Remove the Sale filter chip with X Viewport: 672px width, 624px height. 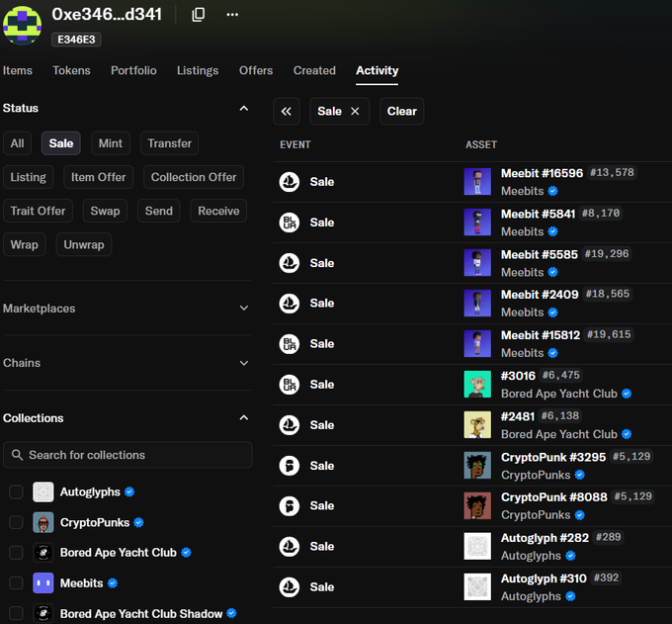[355, 112]
